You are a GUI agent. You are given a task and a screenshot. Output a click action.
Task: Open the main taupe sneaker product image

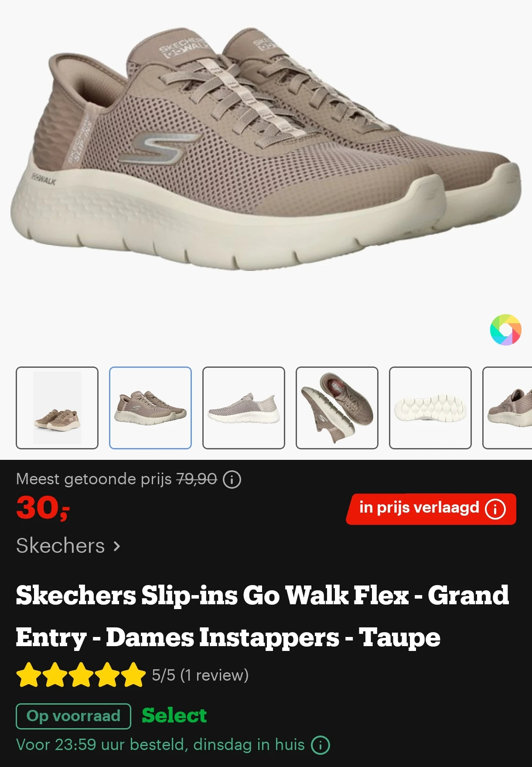(266, 148)
